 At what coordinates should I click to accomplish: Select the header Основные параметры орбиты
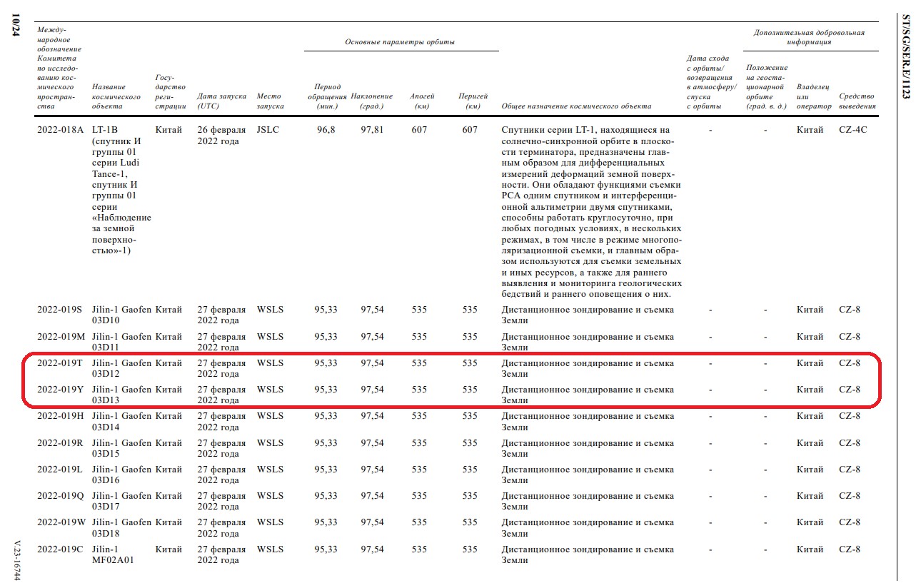400,42
